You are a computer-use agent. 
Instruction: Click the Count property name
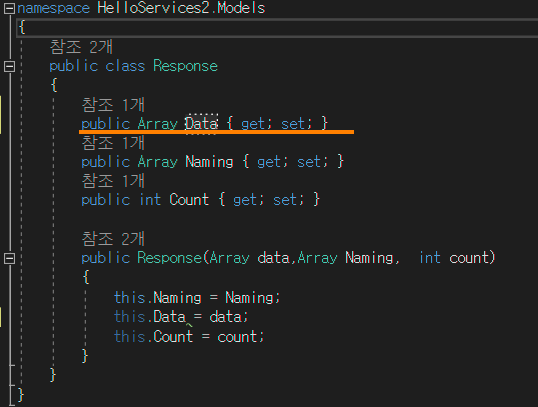tap(189, 200)
